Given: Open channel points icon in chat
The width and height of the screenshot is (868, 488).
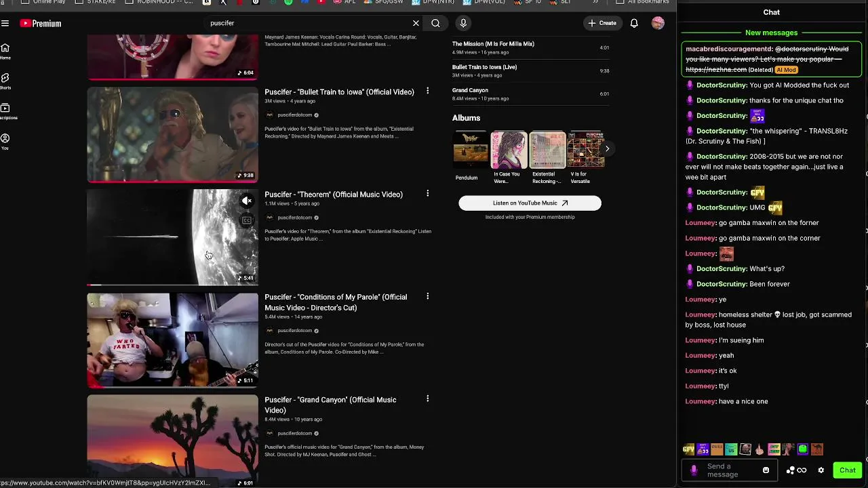Looking at the screenshot, I should tap(796, 470).
